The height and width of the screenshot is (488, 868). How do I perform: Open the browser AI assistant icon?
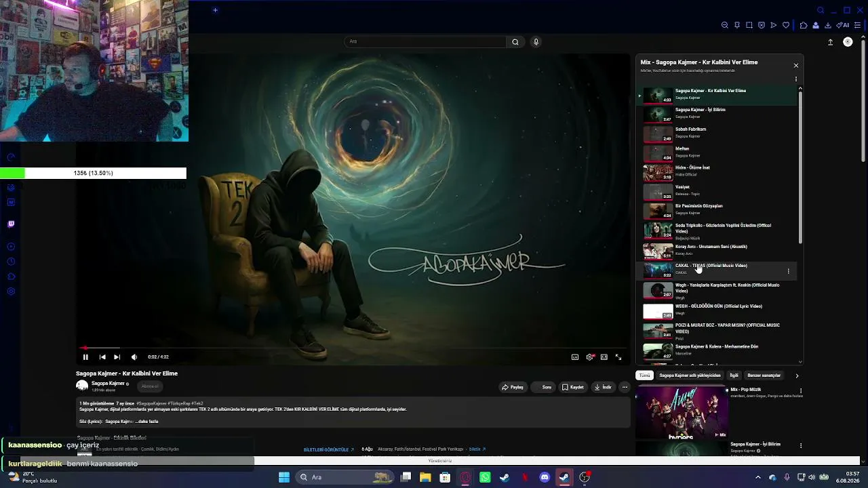click(x=843, y=25)
